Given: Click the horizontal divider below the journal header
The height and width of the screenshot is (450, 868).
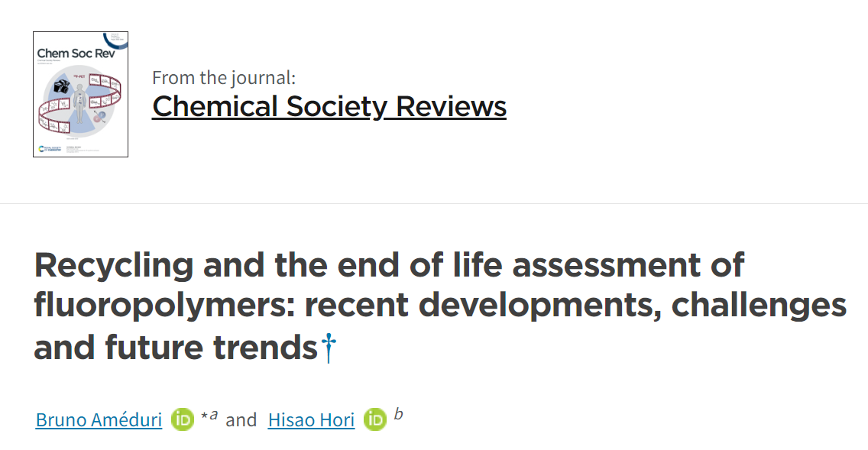Looking at the screenshot, I should 434,204.
